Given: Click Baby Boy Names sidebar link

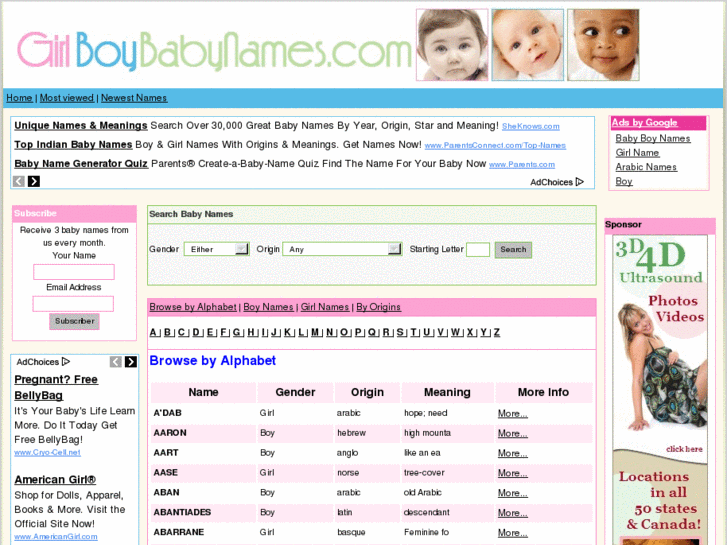Looking at the screenshot, I should coord(653,138).
